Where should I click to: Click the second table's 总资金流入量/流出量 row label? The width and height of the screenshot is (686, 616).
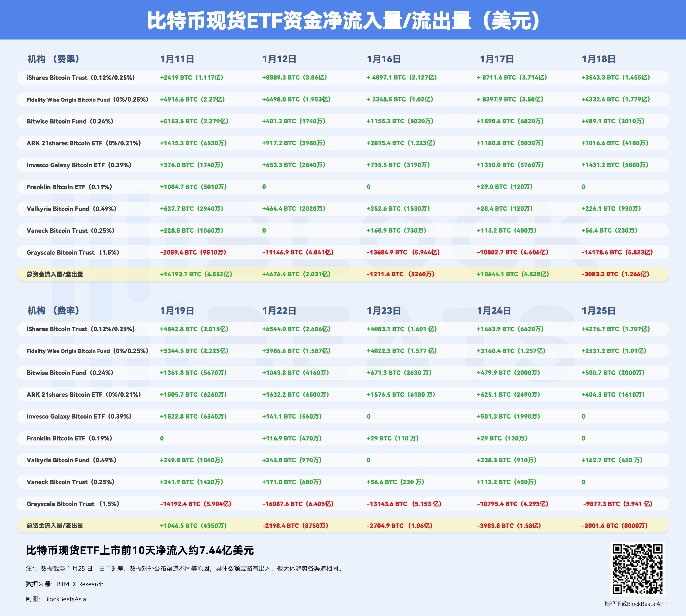pos(55,526)
